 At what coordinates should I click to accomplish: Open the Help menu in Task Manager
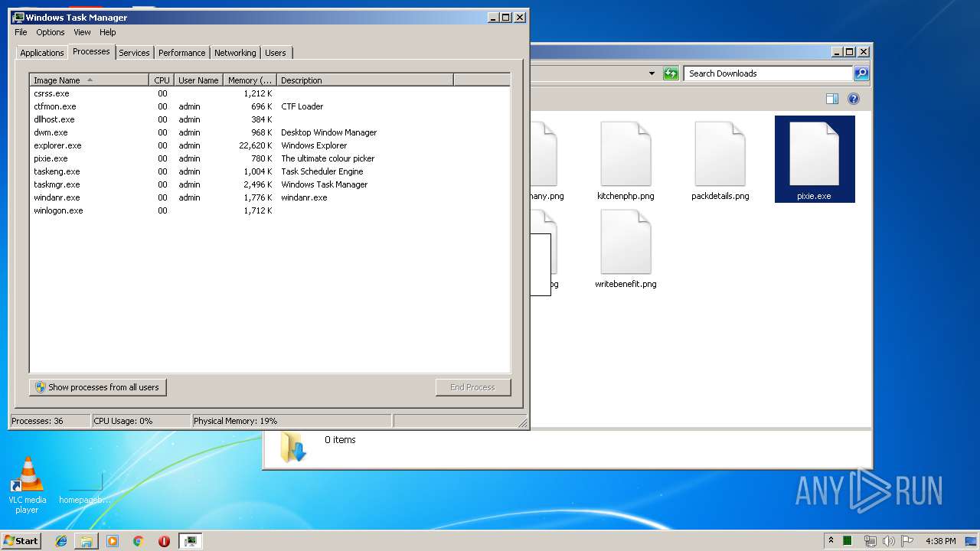point(108,32)
